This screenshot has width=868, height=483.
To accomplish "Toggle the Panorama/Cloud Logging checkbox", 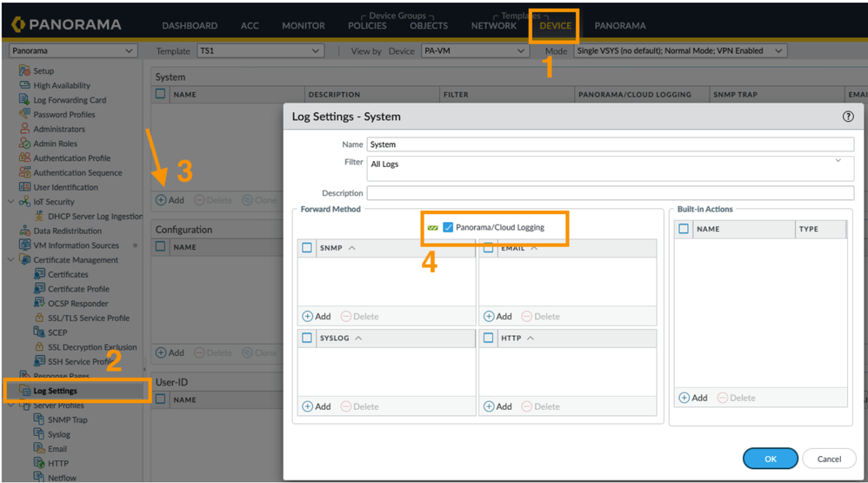I will point(448,228).
